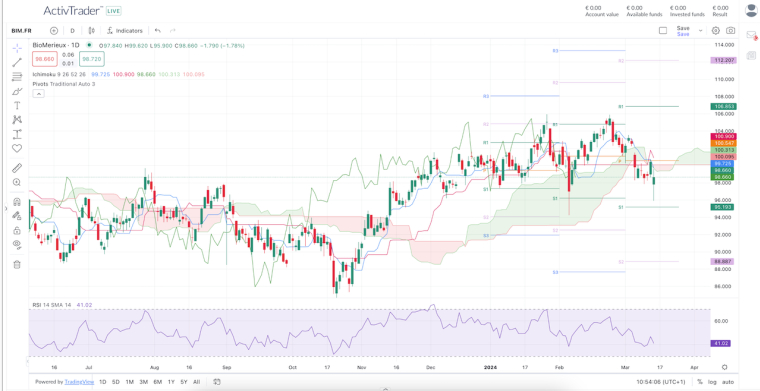
Task: Select All time range
Action: coord(196,382)
